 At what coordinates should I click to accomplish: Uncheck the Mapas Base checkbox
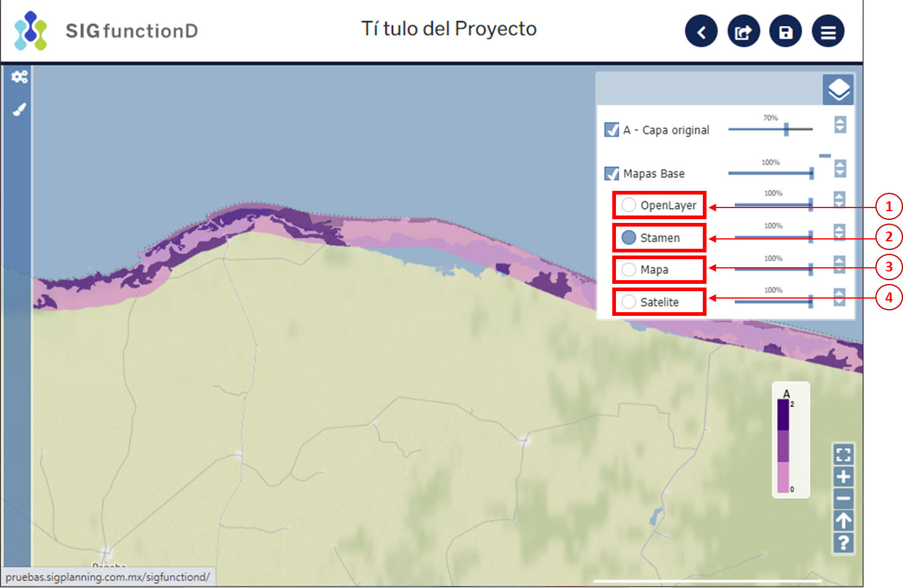(x=612, y=174)
